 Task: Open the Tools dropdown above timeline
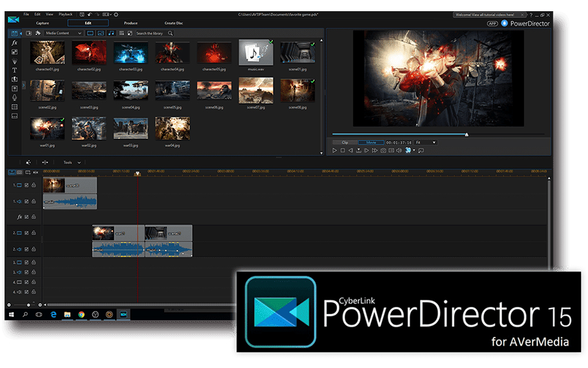click(x=72, y=163)
